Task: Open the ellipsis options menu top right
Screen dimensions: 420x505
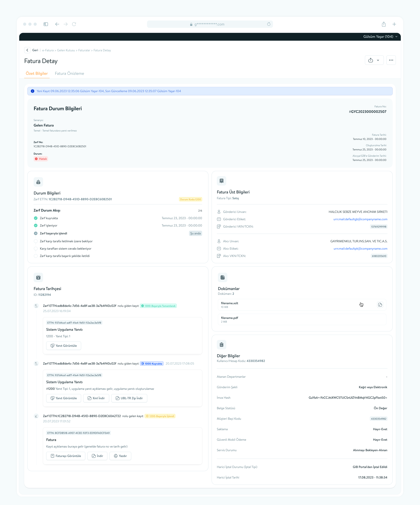Action: coord(391,60)
